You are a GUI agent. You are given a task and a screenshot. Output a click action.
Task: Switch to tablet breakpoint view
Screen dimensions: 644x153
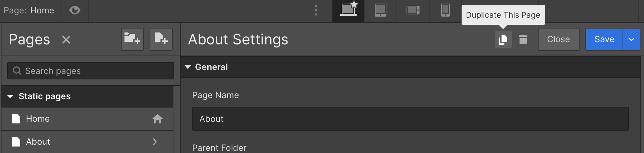click(x=381, y=11)
